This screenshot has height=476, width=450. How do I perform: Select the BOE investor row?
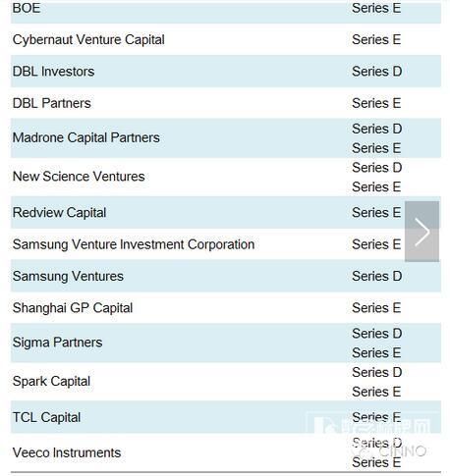pyautogui.click(x=226, y=11)
